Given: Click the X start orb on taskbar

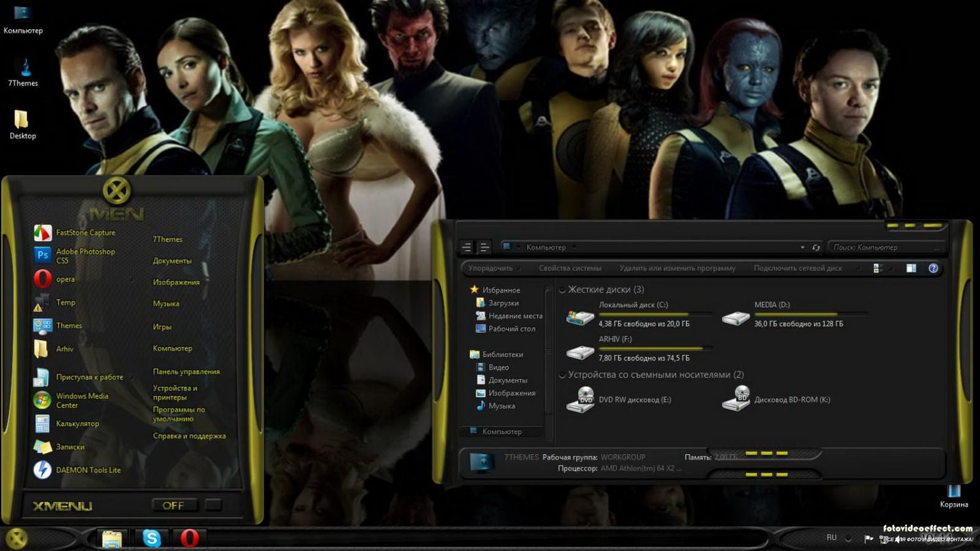Looking at the screenshot, I should click(x=17, y=538).
